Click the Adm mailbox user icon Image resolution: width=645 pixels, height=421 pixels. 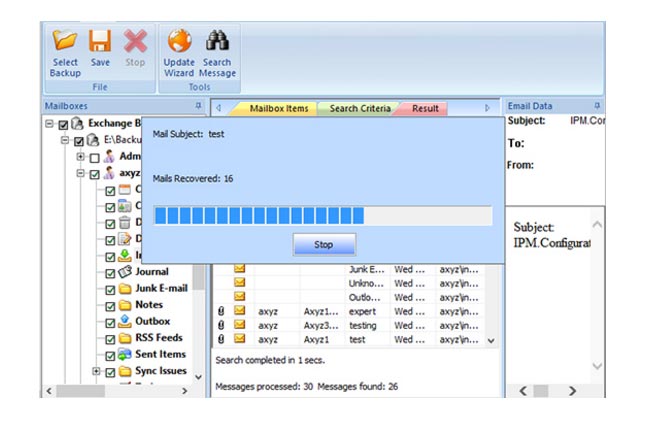point(109,156)
